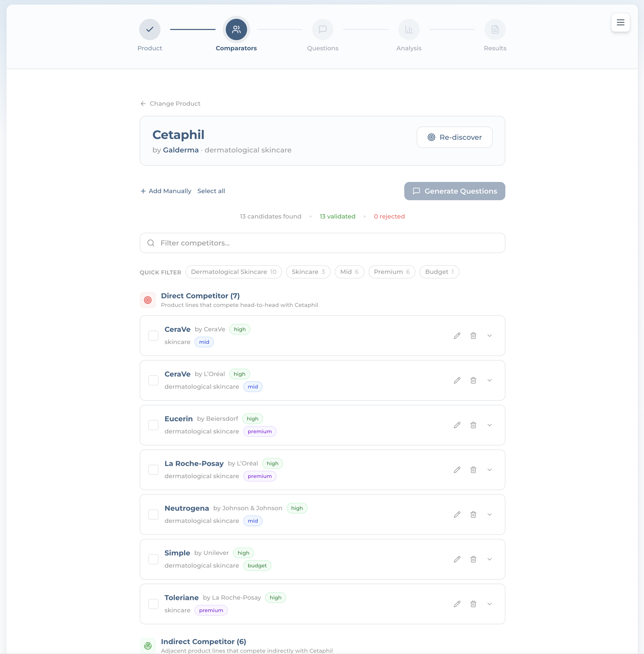The image size is (644, 654).
Task: Select the La Roche-Posay checkbox
Action: click(x=153, y=470)
